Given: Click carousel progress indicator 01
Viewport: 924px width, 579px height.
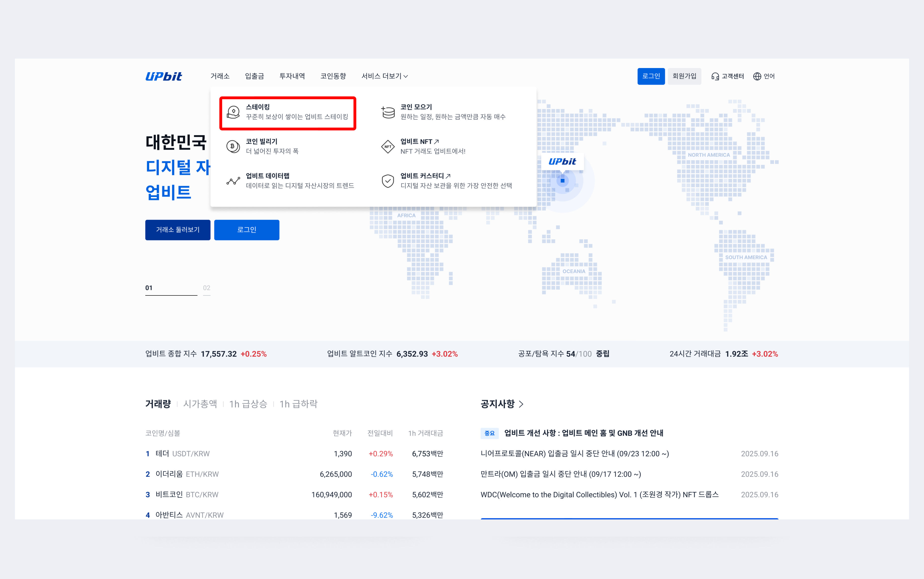Looking at the screenshot, I should [149, 288].
